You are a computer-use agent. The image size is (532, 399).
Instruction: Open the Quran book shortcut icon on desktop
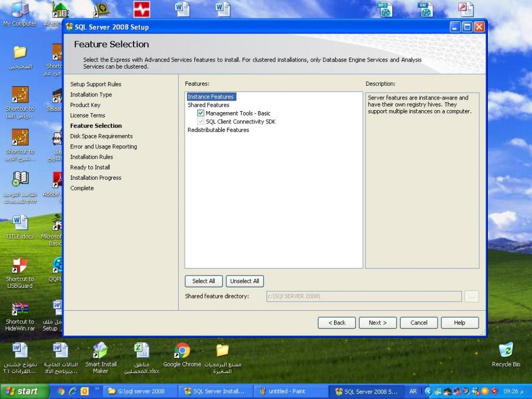[x=101, y=10]
